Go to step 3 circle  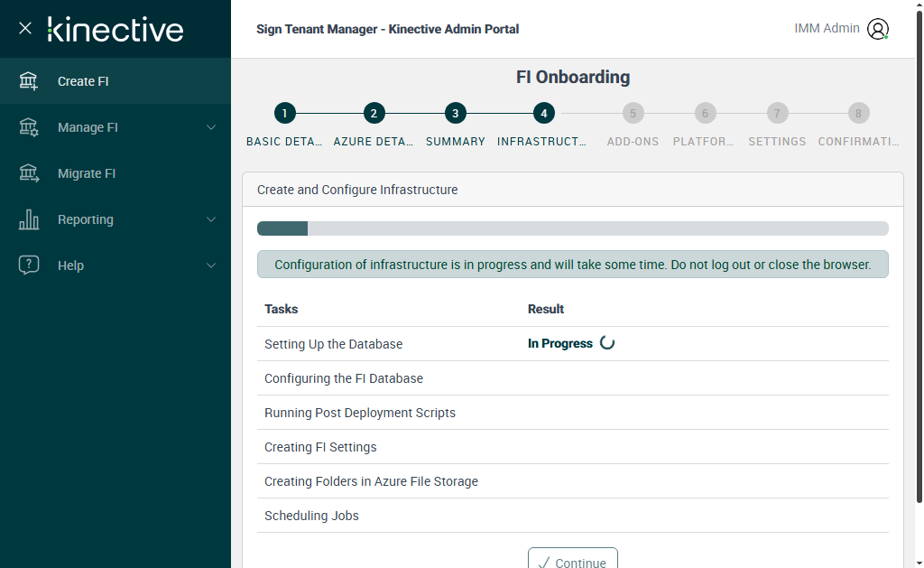pos(456,113)
